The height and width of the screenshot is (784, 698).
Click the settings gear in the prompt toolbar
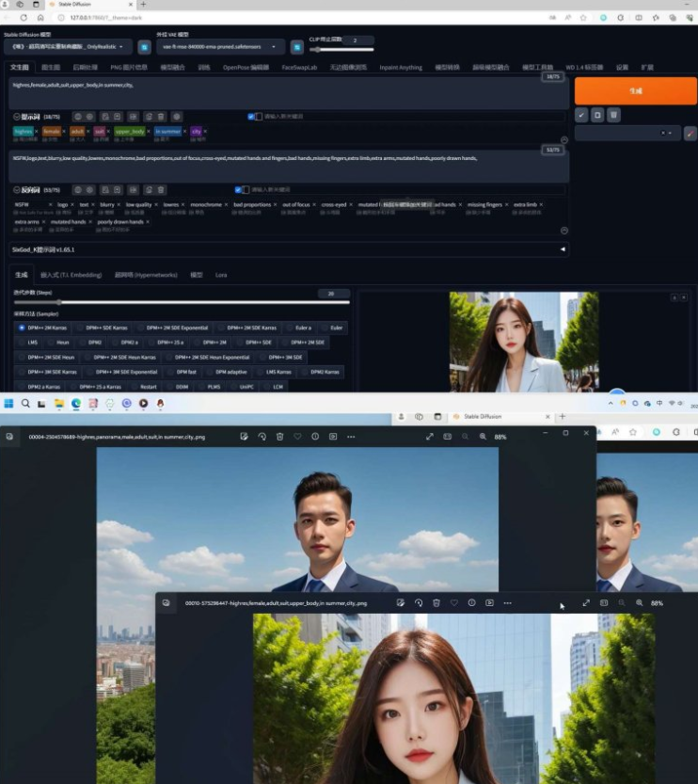[x=176, y=117]
